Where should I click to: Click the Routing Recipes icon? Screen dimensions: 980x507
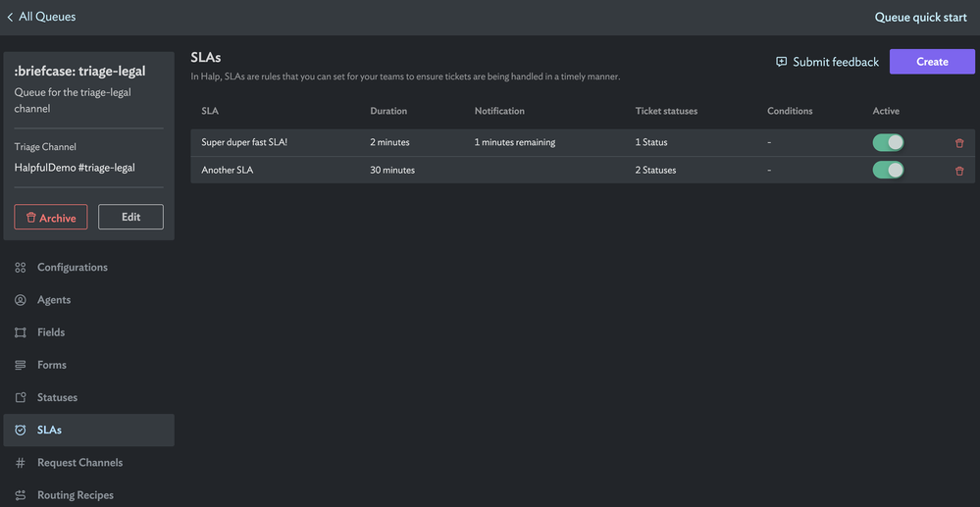(x=20, y=495)
